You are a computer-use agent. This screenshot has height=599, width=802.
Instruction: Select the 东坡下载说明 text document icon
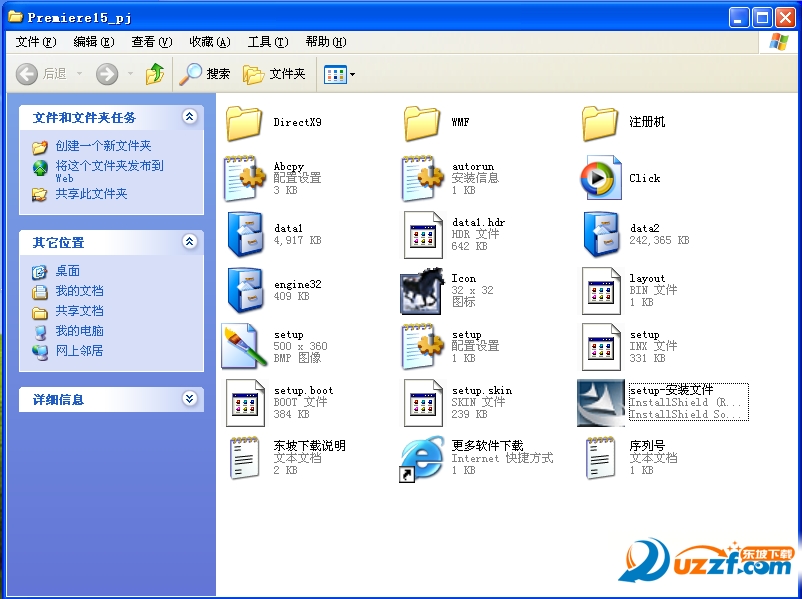pyautogui.click(x=244, y=457)
